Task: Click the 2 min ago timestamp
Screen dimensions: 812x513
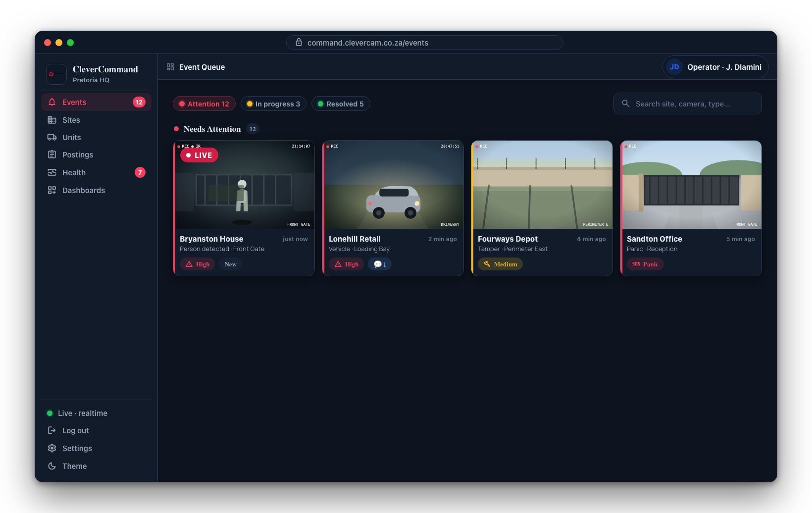Action: (x=443, y=239)
